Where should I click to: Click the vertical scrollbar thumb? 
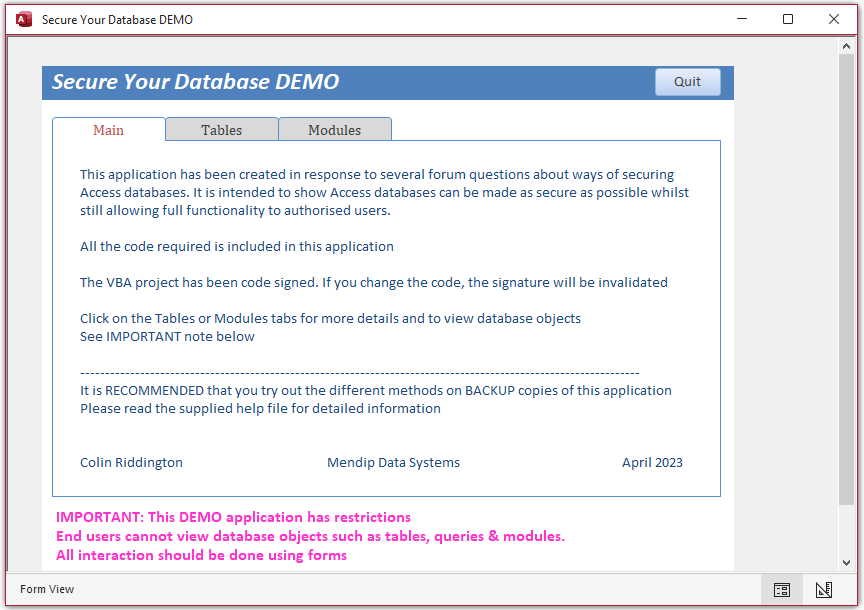click(846, 279)
